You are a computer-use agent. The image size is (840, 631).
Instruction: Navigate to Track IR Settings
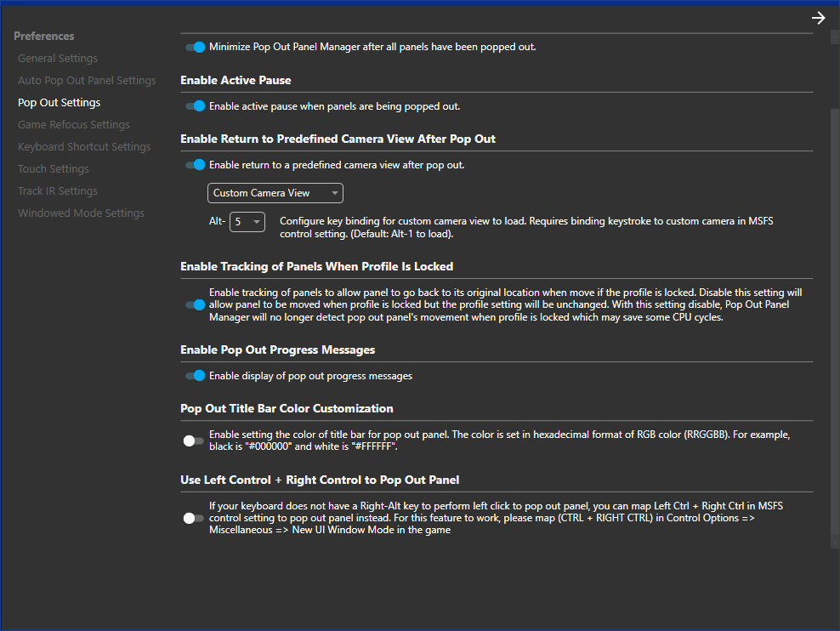click(58, 191)
